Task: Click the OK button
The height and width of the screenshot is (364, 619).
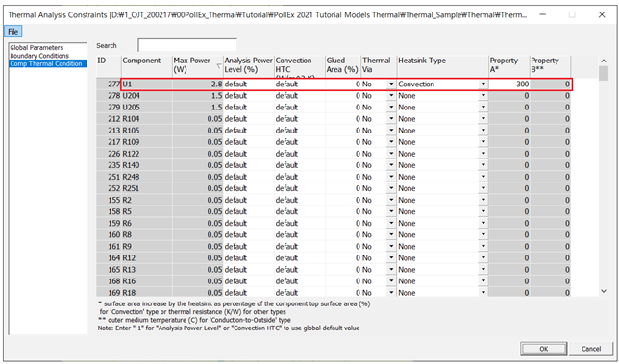Action: pos(544,349)
